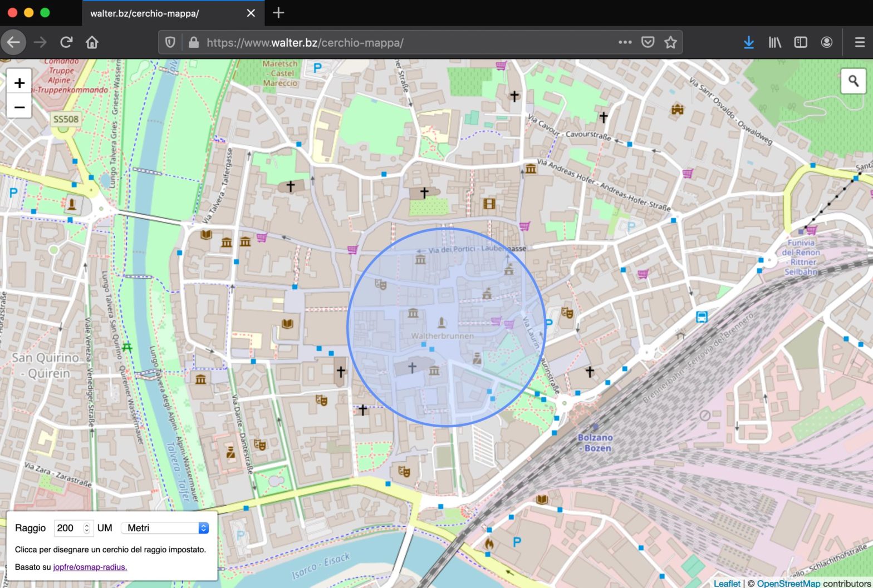The width and height of the screenshot is (873, 588).
Task: Reload the current page
Action: 66,42
